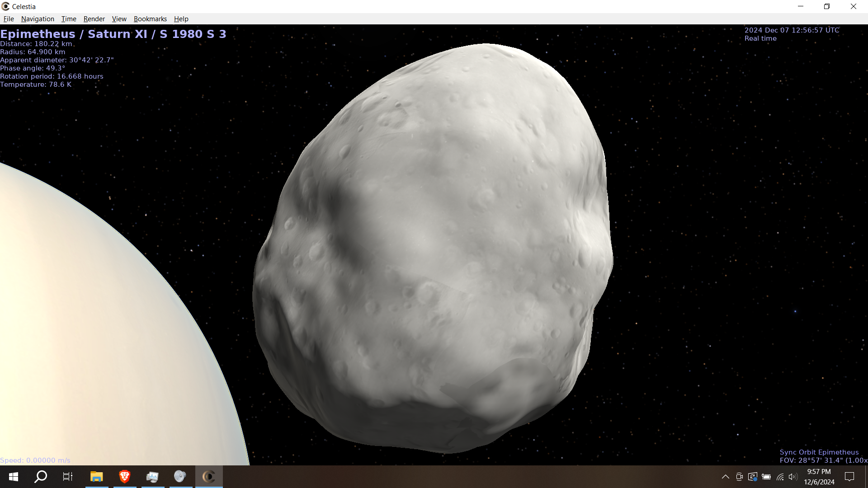Open the Windows Start menu

pyautogui.click(x=14, y=477)
